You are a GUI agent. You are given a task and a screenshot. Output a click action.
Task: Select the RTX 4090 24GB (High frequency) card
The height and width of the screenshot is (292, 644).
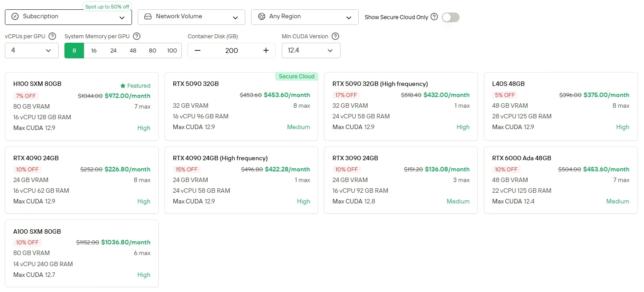pos(241,180)
